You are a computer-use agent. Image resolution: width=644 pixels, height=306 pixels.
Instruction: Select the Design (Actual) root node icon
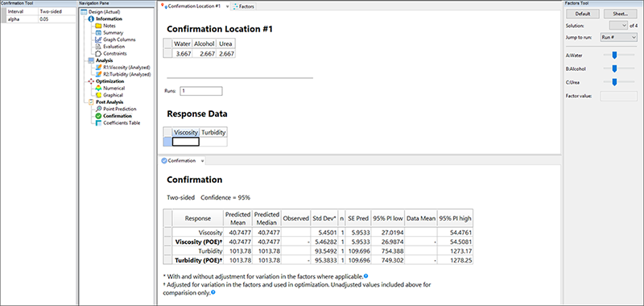(85, 12)
